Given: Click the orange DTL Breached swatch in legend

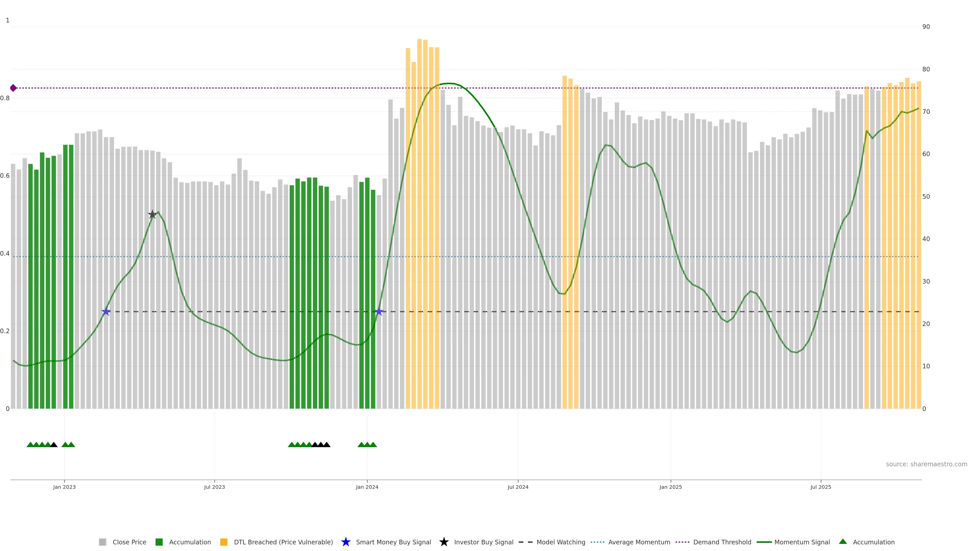Looking at the screenshot, I should coord(224,542).
